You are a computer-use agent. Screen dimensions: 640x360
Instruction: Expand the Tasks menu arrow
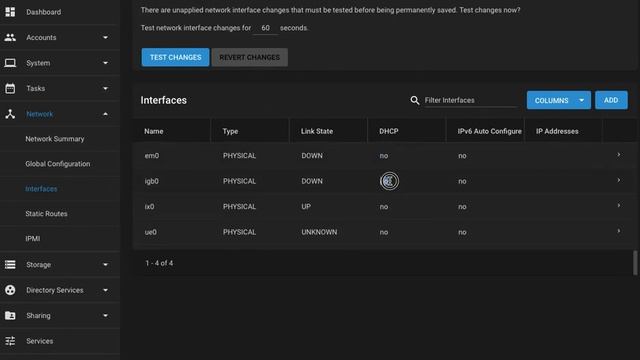pyautogui.click(x=105, y=89)
